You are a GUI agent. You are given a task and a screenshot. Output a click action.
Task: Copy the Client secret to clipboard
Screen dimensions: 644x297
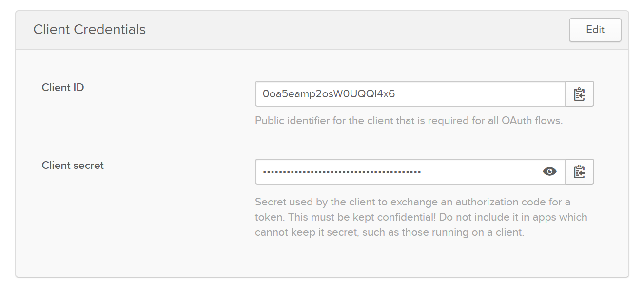pos(579,172)
